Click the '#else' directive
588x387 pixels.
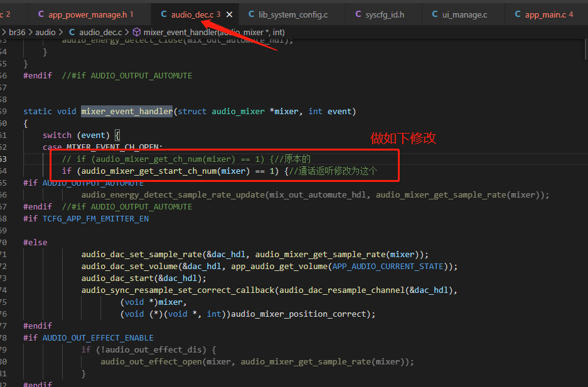tap(35, 242)
